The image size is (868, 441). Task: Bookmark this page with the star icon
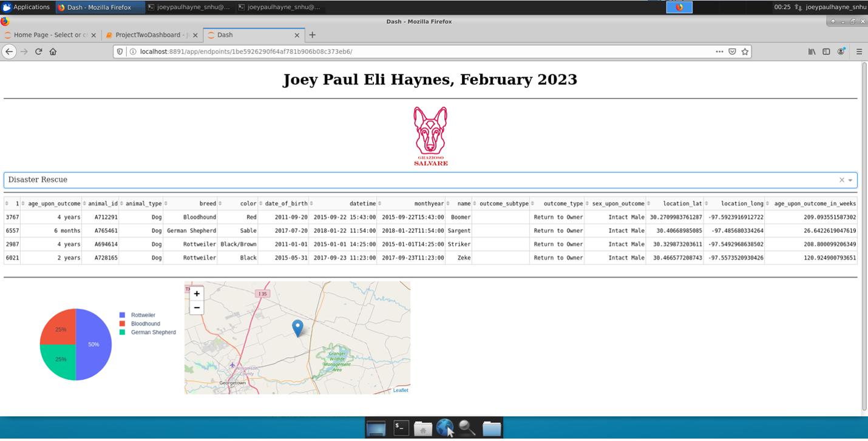pyautogui.click(x=745, y=52)
